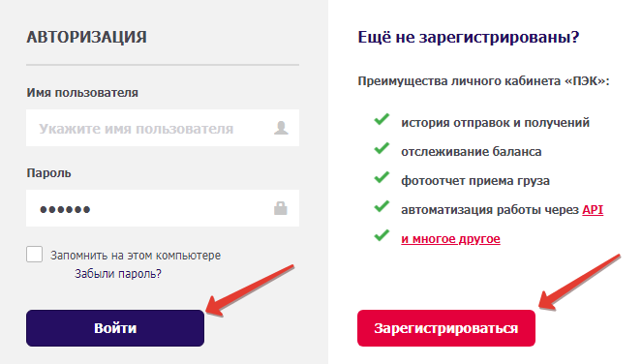This screenshot has height=364, width=642.
Task: Click the «Имя пользователя» field label
Action: pyautogui.click(x=82, y=93)
